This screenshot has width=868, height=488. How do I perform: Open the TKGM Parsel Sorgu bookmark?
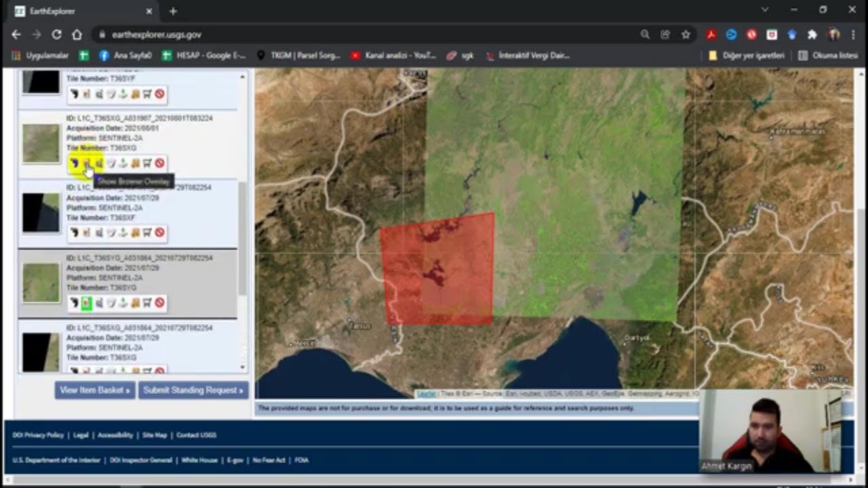298,56
